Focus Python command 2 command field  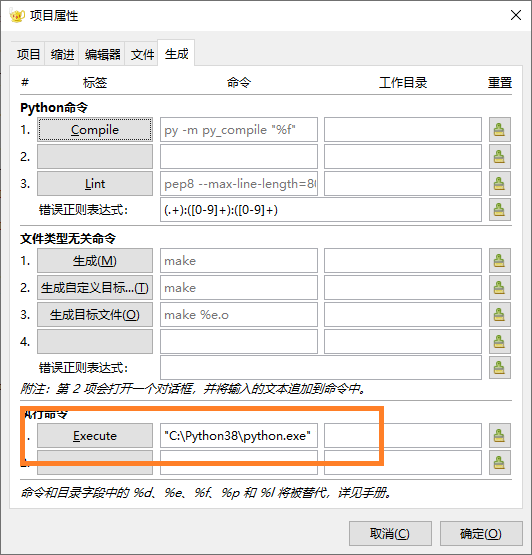tap(239, 156)
